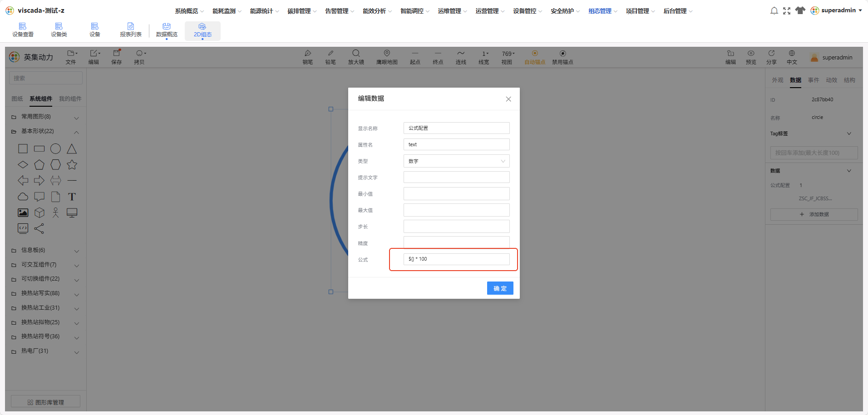The height and width of the screenshot is (415, 868).
Task: Toggle fullscreen mode icon
Action: [x=787, y=10]
